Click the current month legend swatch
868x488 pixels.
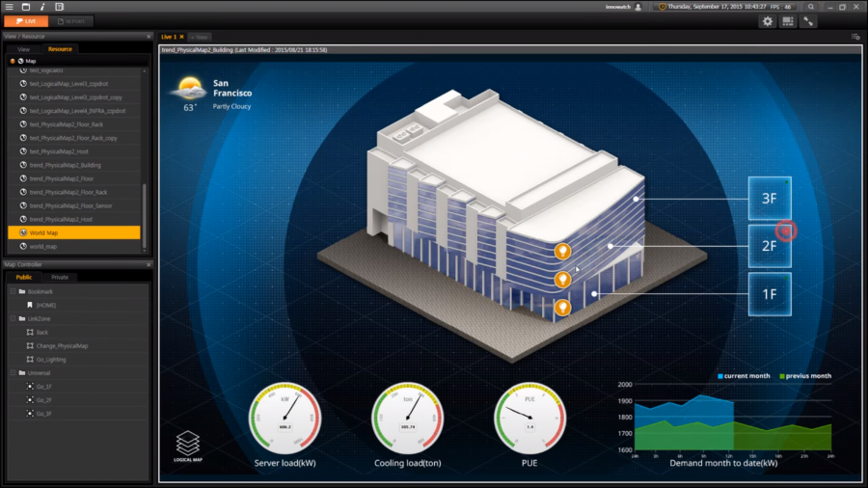(x=720, y=376)
